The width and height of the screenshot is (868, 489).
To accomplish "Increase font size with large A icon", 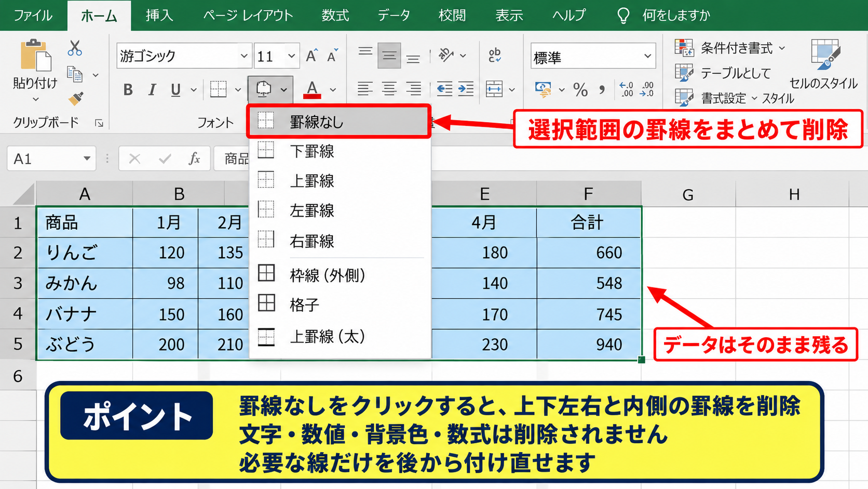I will coord(311,56).
